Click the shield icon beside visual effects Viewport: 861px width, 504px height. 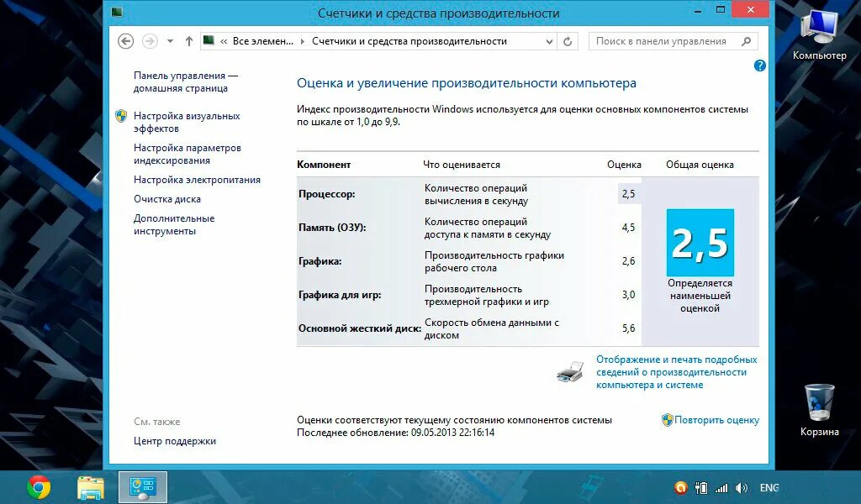coord(121,116)
